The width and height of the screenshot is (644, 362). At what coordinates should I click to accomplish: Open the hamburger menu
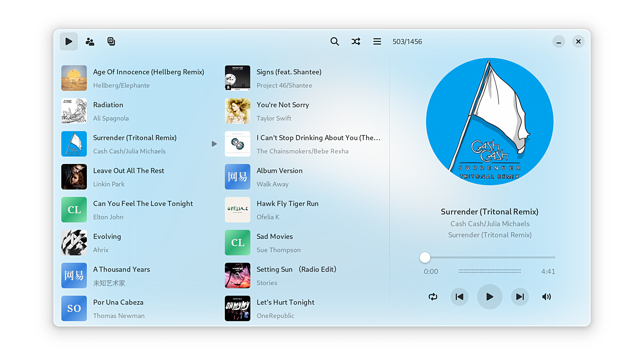377,42
